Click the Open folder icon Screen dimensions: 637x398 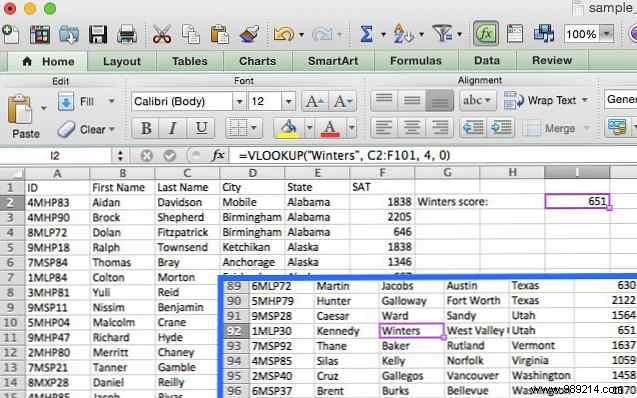(x=69, y=35)
